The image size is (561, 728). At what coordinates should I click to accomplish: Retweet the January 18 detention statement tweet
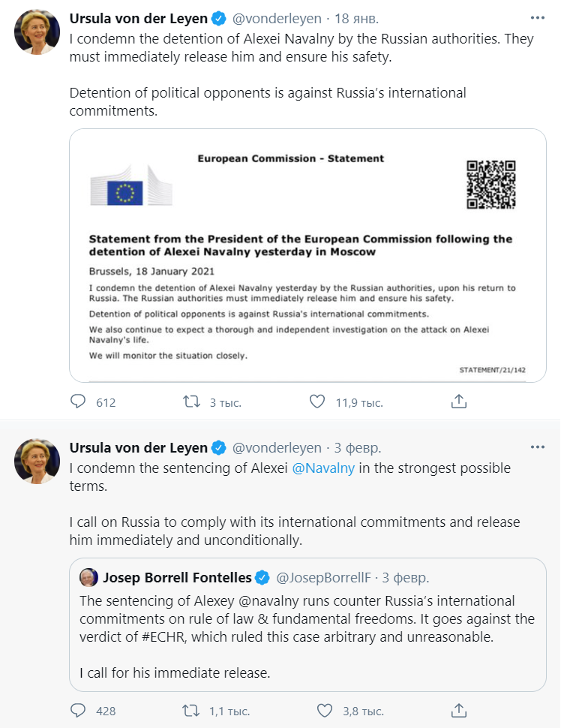(193, 402)
